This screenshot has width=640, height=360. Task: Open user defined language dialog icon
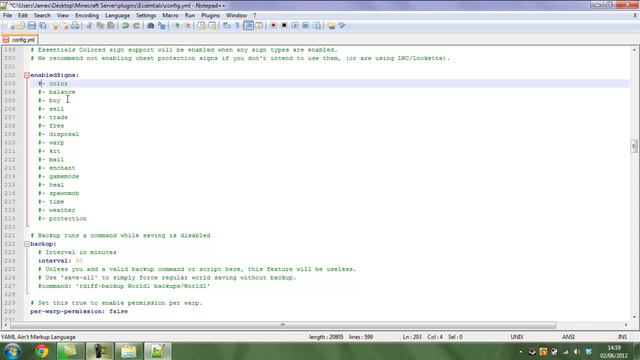(259, 26)
